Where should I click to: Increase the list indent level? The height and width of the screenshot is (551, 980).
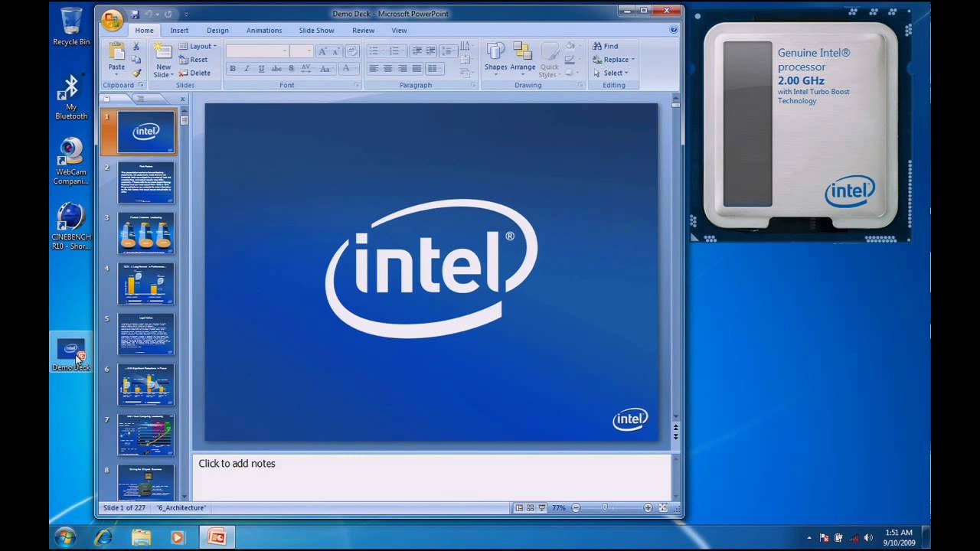pyautogui.click(x=431, y=51)
